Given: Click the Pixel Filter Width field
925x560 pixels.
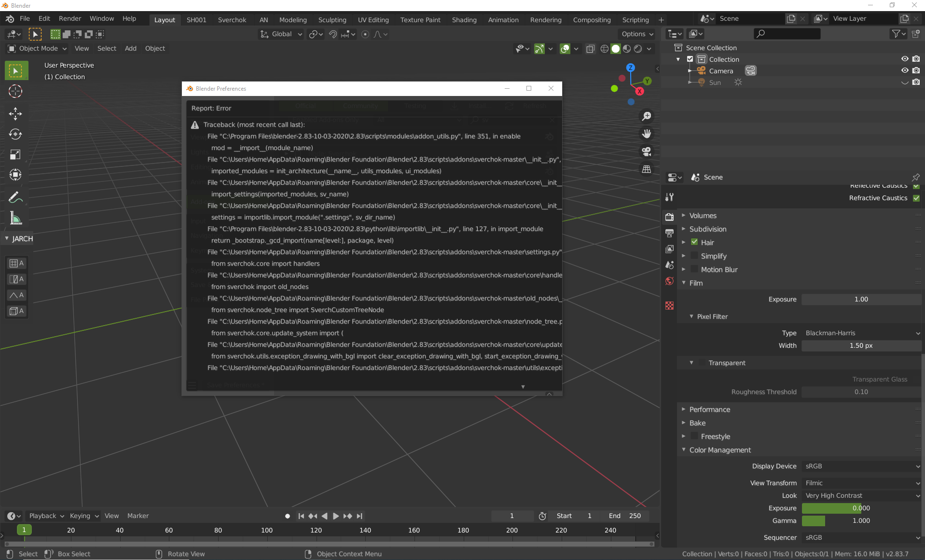Looking at the screenshot, I should click(x=862, y=345).
